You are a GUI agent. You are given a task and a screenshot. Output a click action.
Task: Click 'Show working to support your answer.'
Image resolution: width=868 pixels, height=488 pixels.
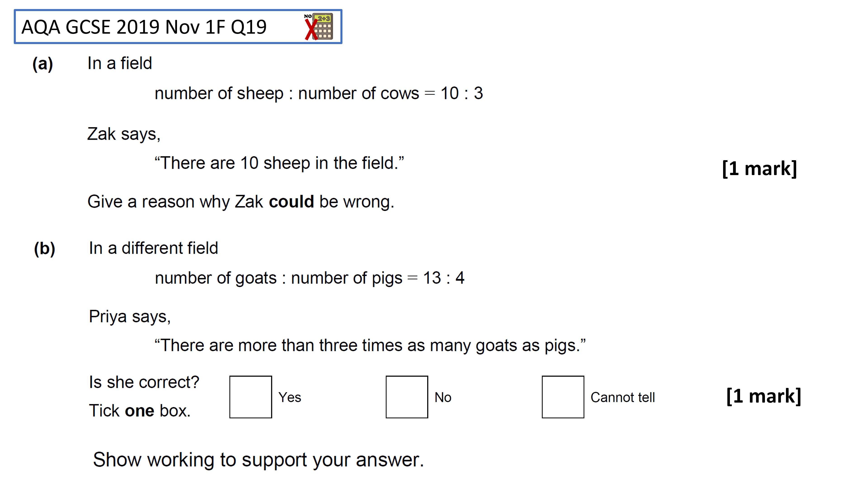(258, 460)
